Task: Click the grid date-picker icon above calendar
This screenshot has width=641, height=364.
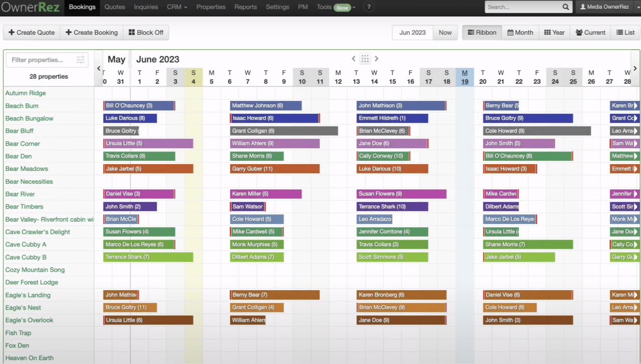Action: coord(365,58)
